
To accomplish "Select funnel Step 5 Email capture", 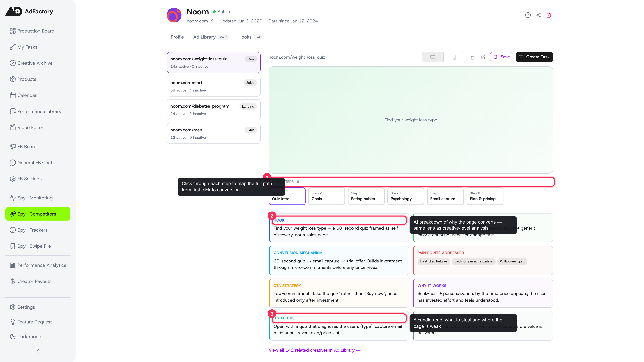I will (x=445, y=196).
